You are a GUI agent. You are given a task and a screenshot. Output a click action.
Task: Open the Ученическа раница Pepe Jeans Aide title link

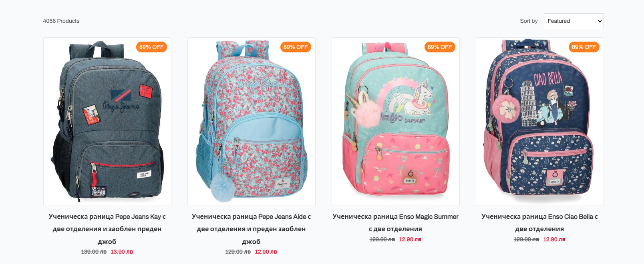pos(252,229)
